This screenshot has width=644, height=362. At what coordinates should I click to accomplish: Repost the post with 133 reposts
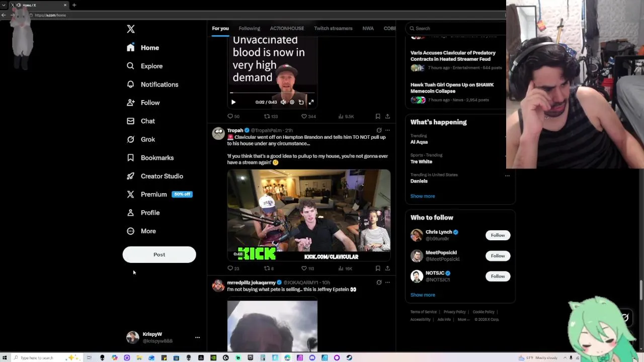click(271, 116)
